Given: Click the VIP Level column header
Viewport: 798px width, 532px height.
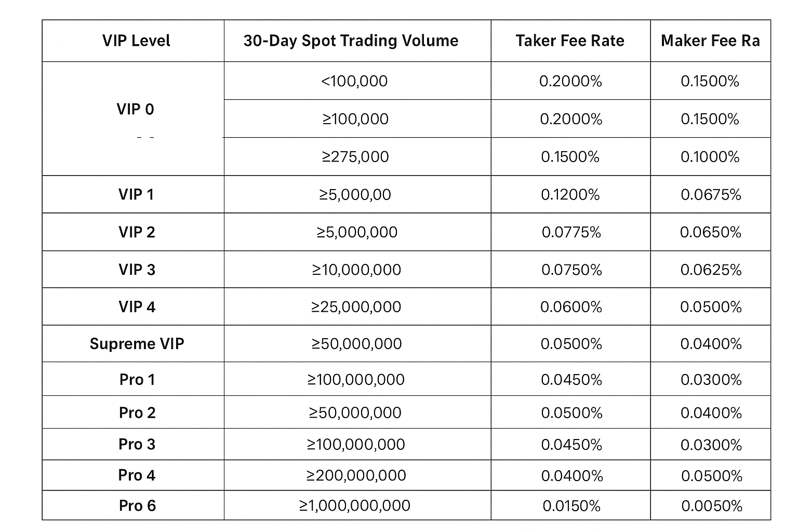Looking at the screenshot, I should click(x=136, y=41).
